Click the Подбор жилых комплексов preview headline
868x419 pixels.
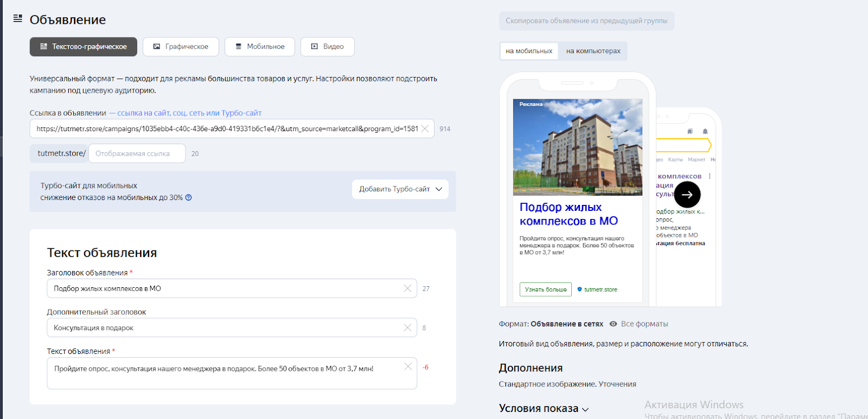[x=569, y=214]
